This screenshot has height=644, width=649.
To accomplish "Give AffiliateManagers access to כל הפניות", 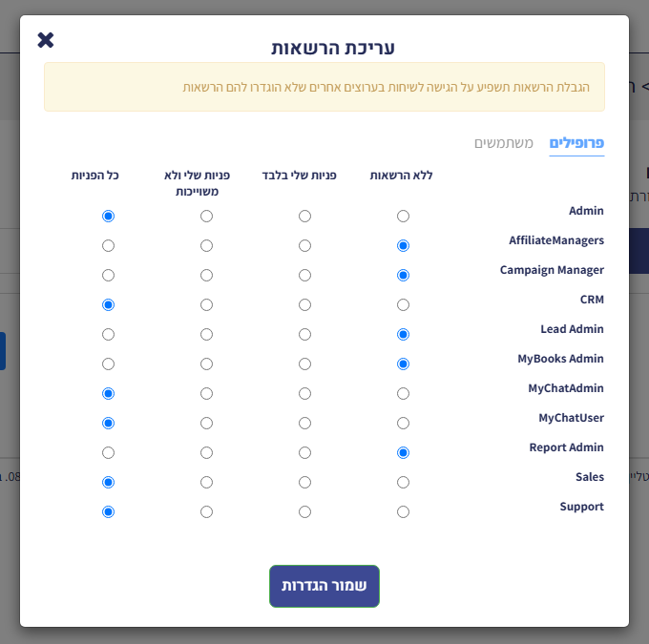I will tap(109, 246).
